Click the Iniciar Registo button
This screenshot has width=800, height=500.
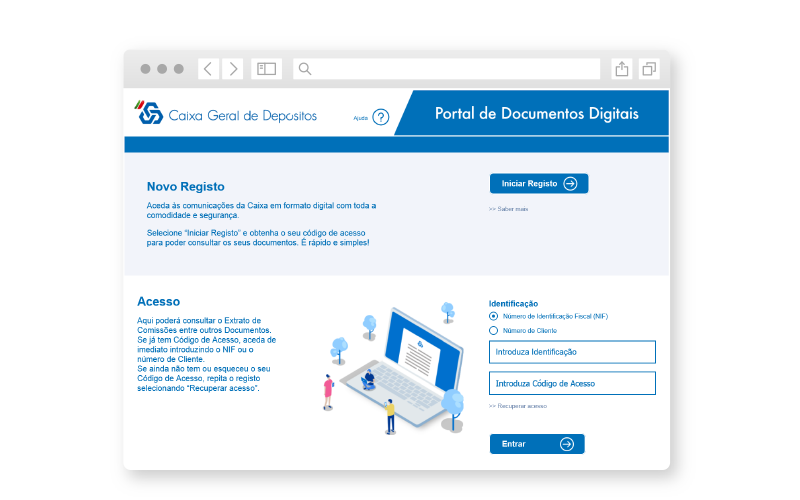tap(539, 184)
